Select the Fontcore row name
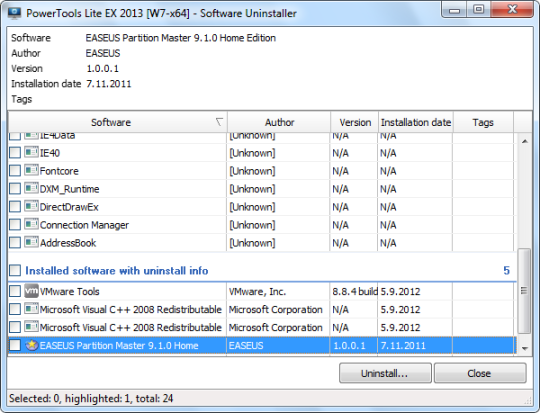Image resolution: width=540 pixels, height=413 pixels. coord(59,171)
